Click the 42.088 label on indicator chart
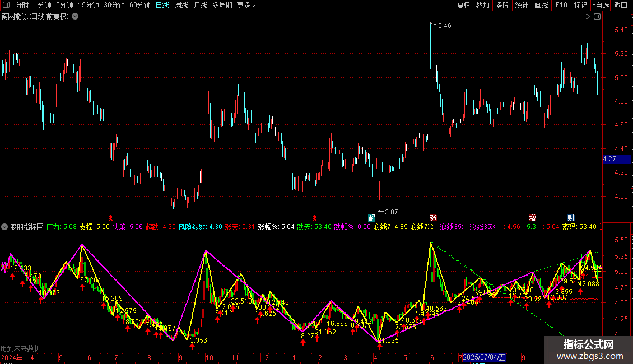Viewport: 633px width, 364px height. [589, 284]
